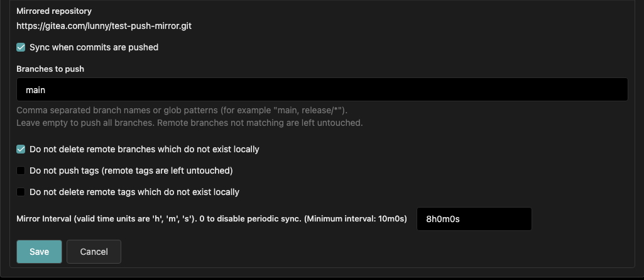Click the 'Comma separated branch names' help text
The height and width of the screenshot is (280, 644).
[x=182, y=110]
